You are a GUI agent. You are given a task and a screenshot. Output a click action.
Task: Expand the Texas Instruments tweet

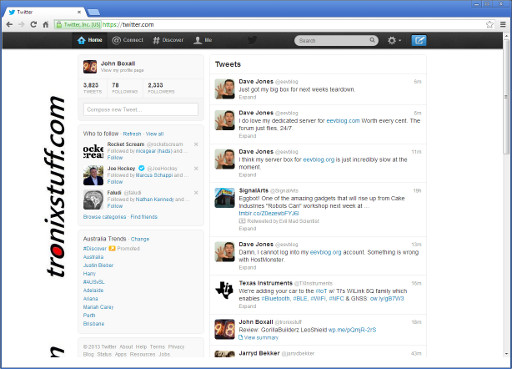pyautogui.click(x=247, y=306)
